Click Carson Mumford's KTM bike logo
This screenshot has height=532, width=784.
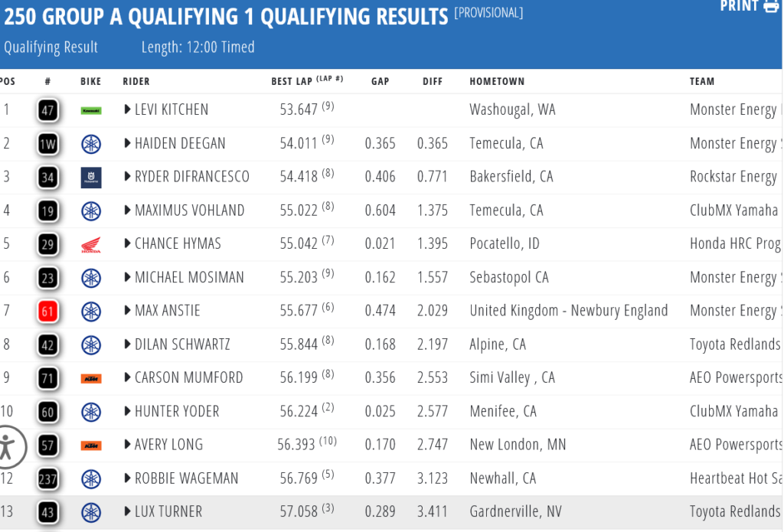pyautogui.click(x=91, y=378)
